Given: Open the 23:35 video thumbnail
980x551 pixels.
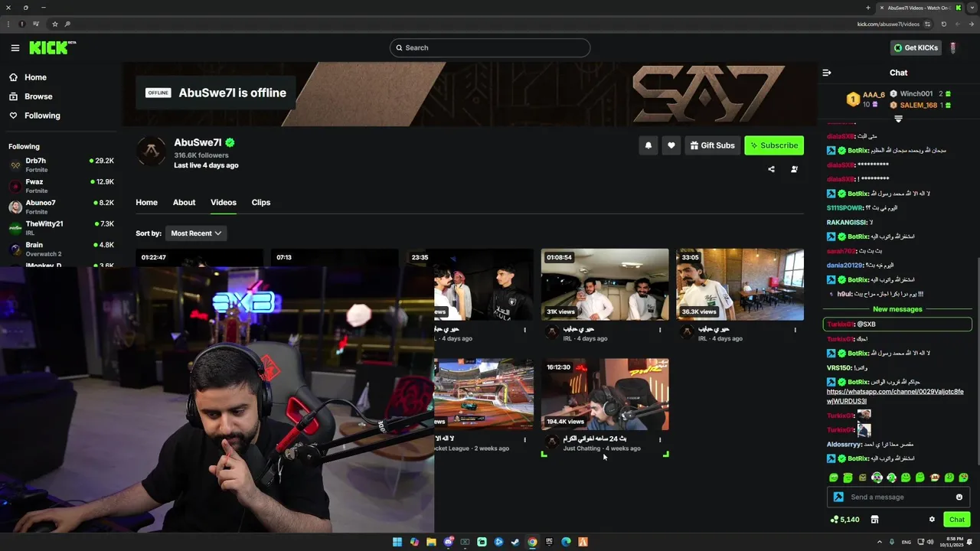Looking at the screenshot, I should [484, 284].
